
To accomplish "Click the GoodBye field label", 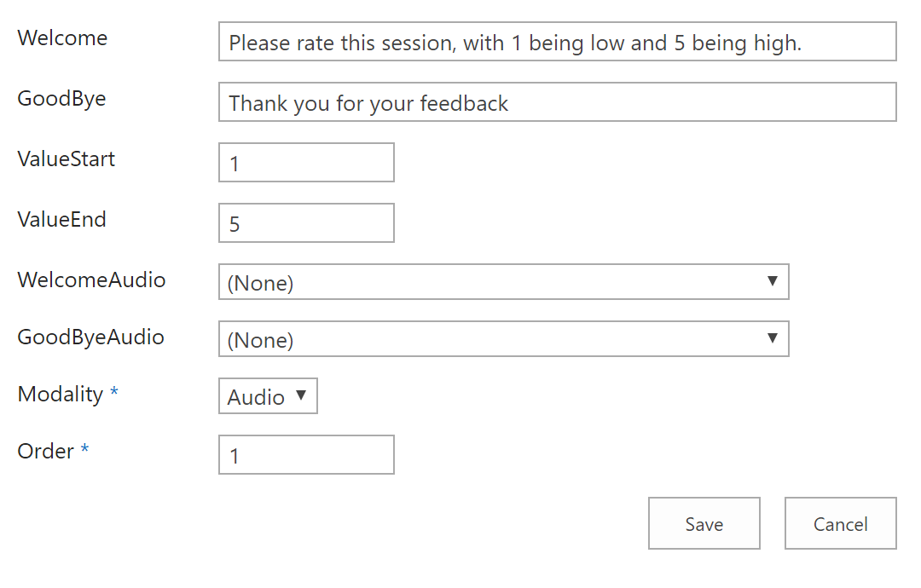I will pyautogui.click(x=61, y=99).
